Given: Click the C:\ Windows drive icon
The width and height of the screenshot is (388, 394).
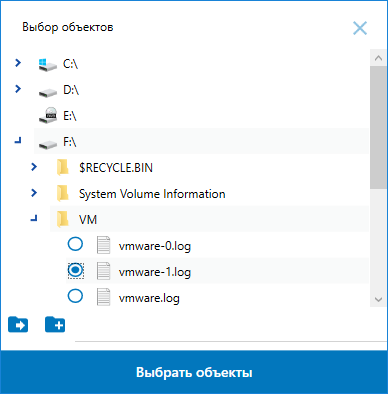Looking at the screenshot, I should 47,65.
